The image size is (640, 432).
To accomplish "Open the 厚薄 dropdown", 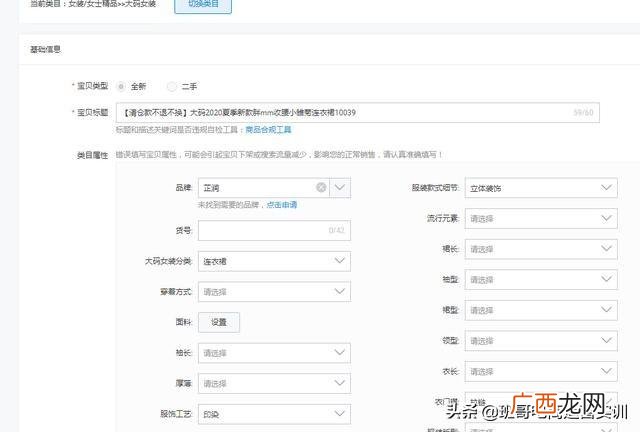I will pos(274,384).
